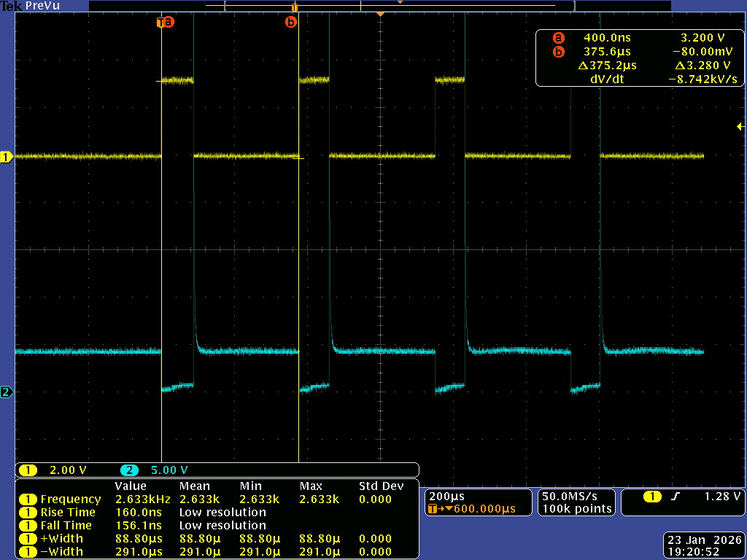The height and width of the screenshot is (560, 747).
Task: Click the orange 'a' icon in cursor readout
Action: (x=559, y=37)
